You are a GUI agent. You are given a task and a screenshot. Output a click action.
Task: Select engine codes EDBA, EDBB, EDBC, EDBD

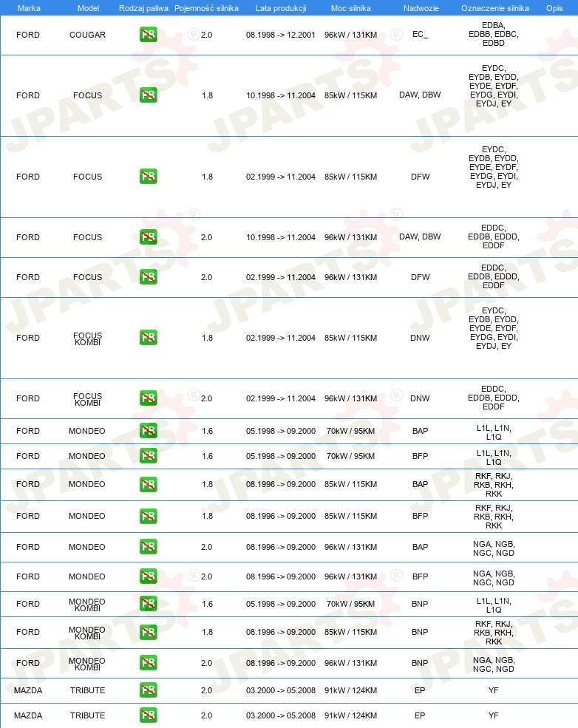494,34
